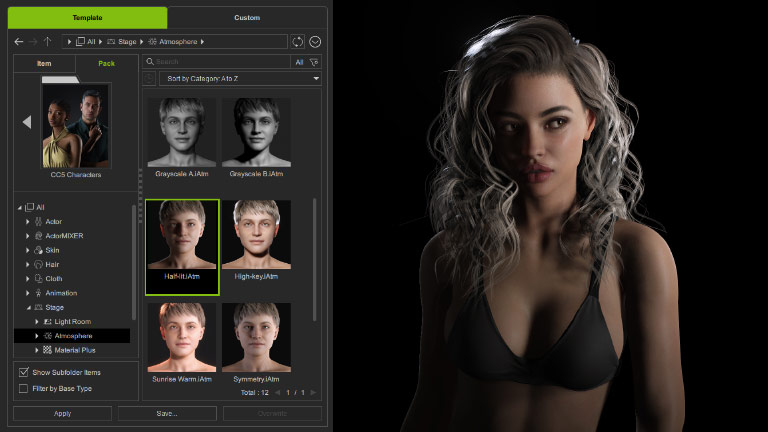The height and width of the screenshot is (432, 768).
Task: Expand the Actor tree node
Action: tap(27, 221)
